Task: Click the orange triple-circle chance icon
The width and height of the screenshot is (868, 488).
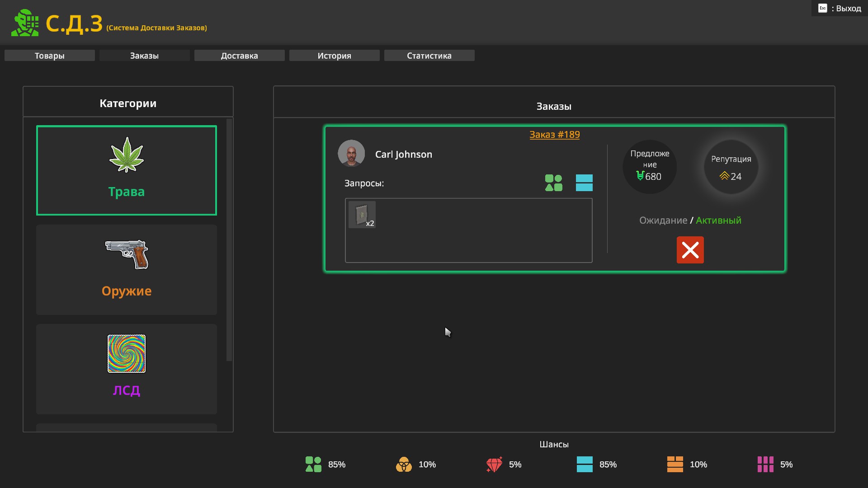Action: coord(404,464)
